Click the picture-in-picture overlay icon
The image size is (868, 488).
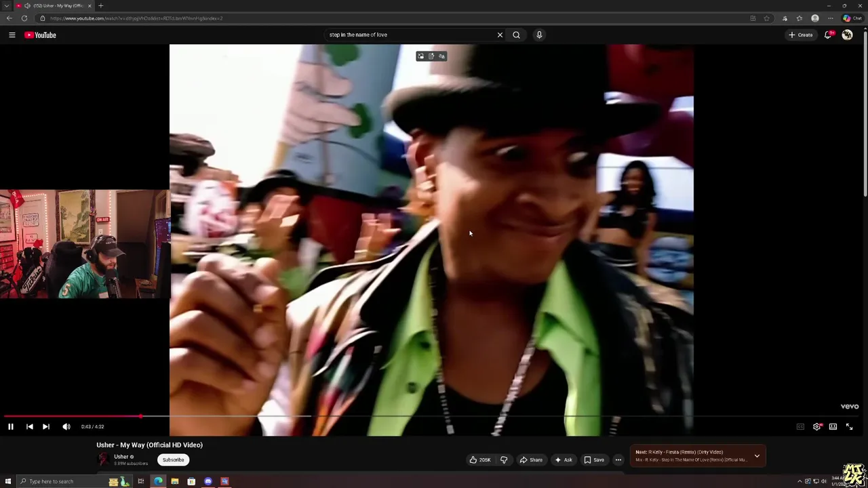click(420, 56)
